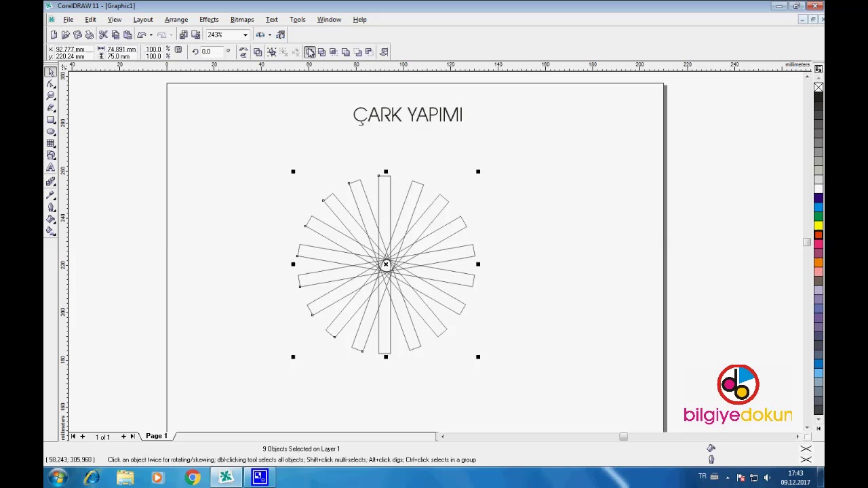
Task: Click the Export icon
Action: click(x=195, y=35)
